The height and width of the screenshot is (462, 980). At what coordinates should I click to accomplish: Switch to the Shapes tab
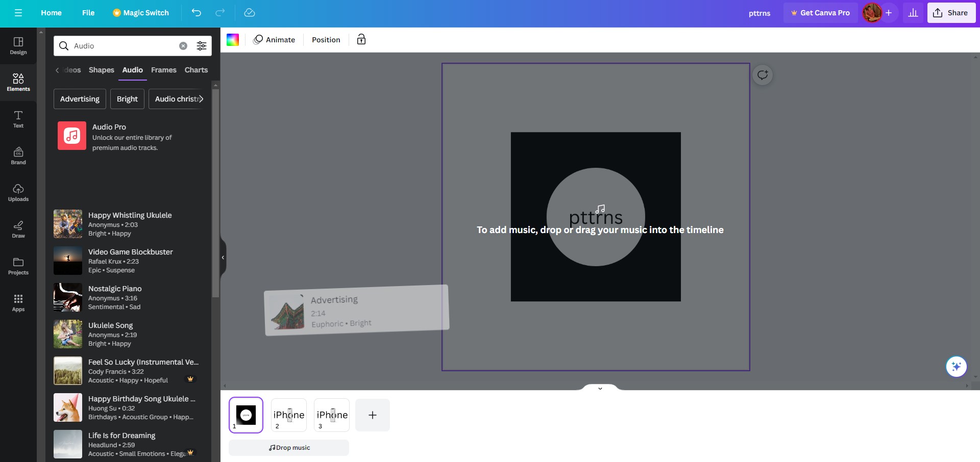(102, 70)
